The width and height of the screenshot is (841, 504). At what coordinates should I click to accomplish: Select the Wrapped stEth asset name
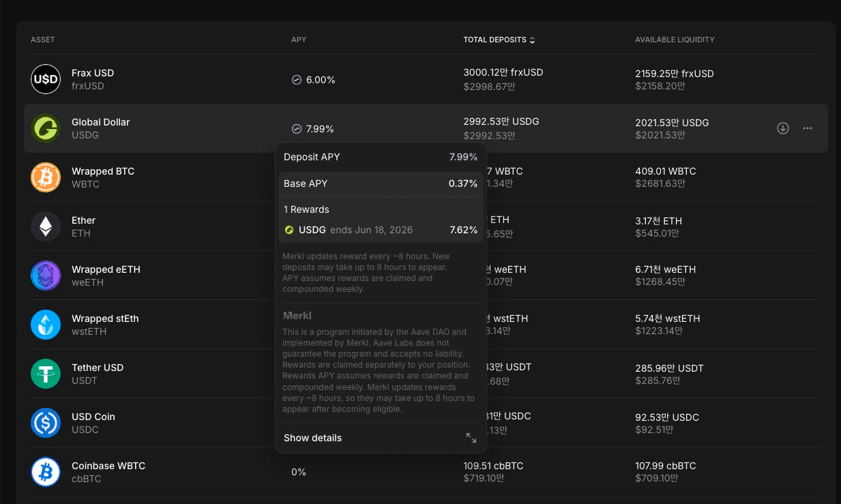pyautogui.click(x=106, y=318)
